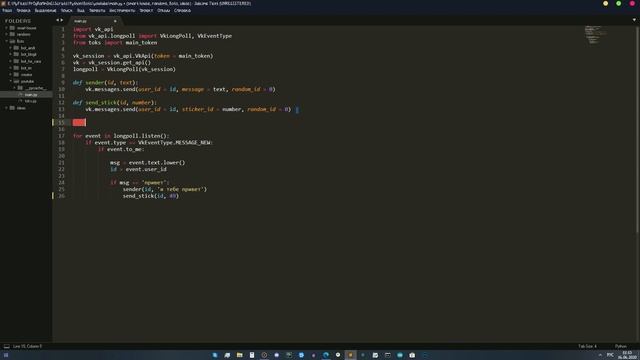Click line number 26 in gutter
640x360 pixels.
pos(61,196)
